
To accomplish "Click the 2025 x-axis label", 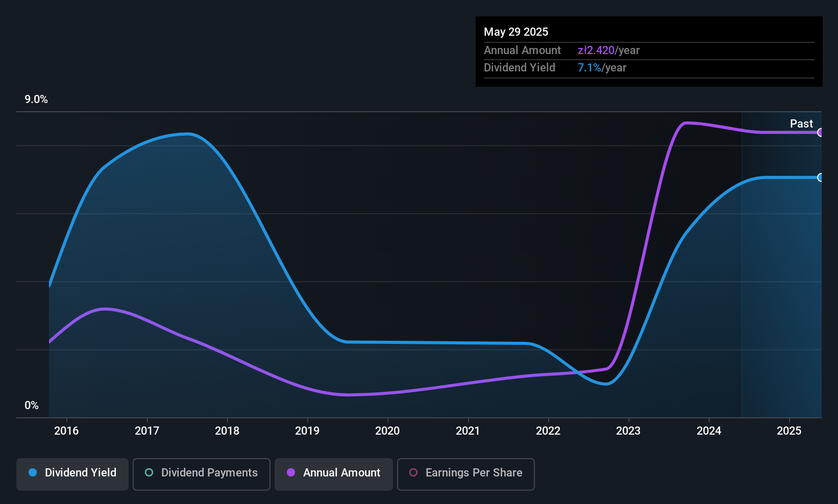I will click(x=789, y=431).
